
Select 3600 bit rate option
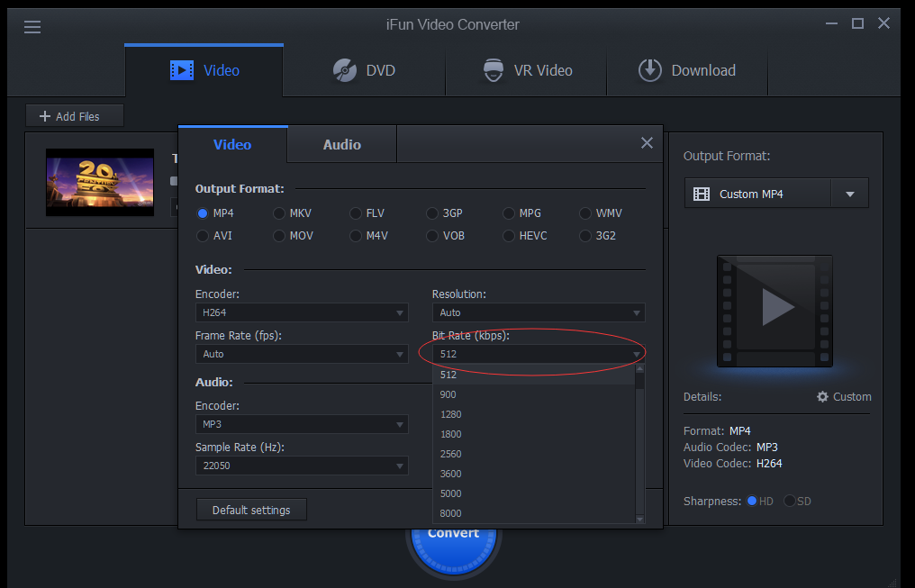click(534, 474)
